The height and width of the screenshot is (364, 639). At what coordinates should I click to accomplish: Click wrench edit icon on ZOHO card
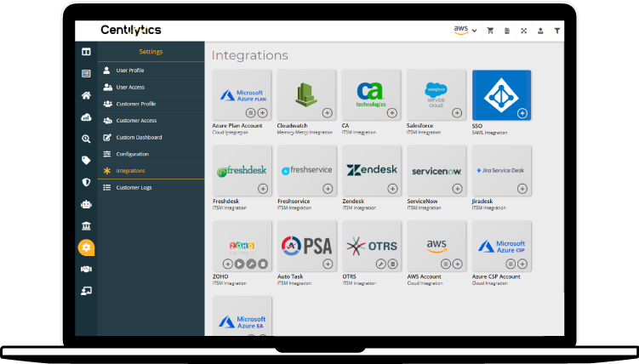tap(251, 264)
